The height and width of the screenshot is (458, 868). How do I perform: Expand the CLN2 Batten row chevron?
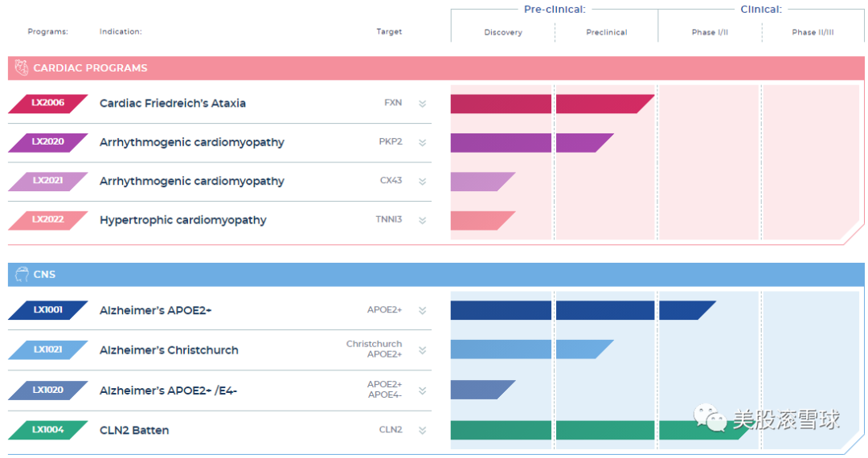422,431
